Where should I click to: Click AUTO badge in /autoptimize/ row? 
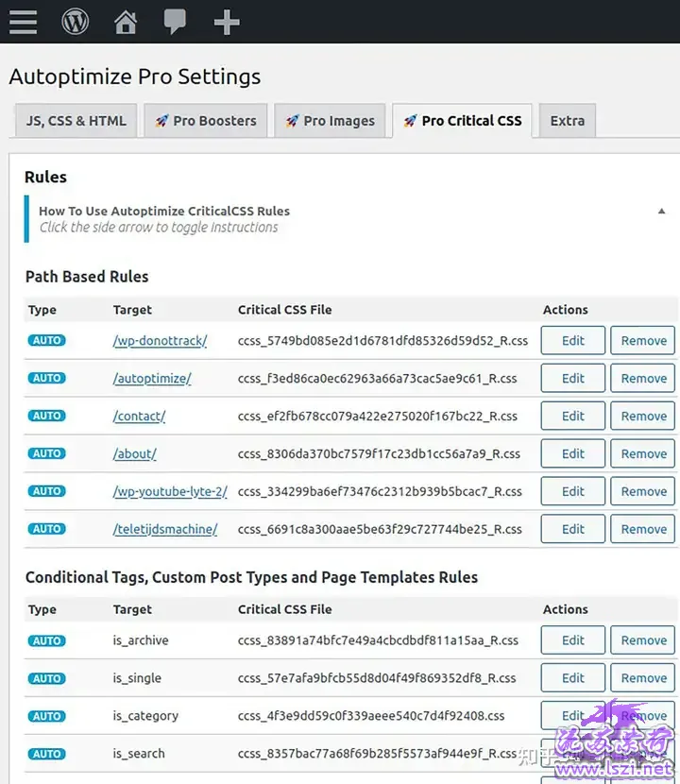click(46, 378)
